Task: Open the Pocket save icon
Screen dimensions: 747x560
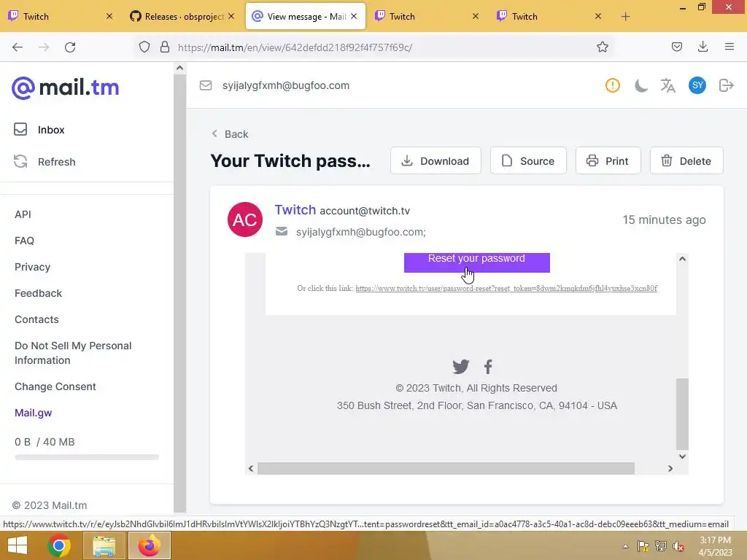Action: tap(676, 47)
